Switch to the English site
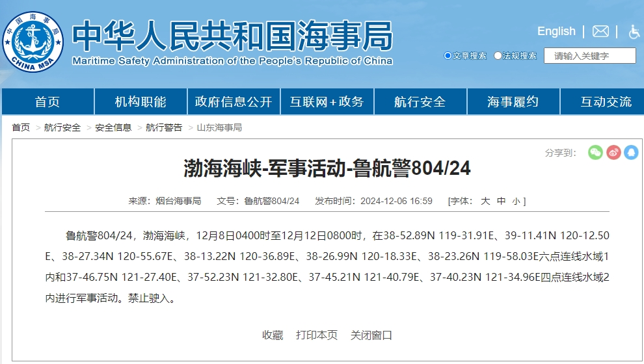The width and height of the screenshot is (644, 364). click(557, 31)
